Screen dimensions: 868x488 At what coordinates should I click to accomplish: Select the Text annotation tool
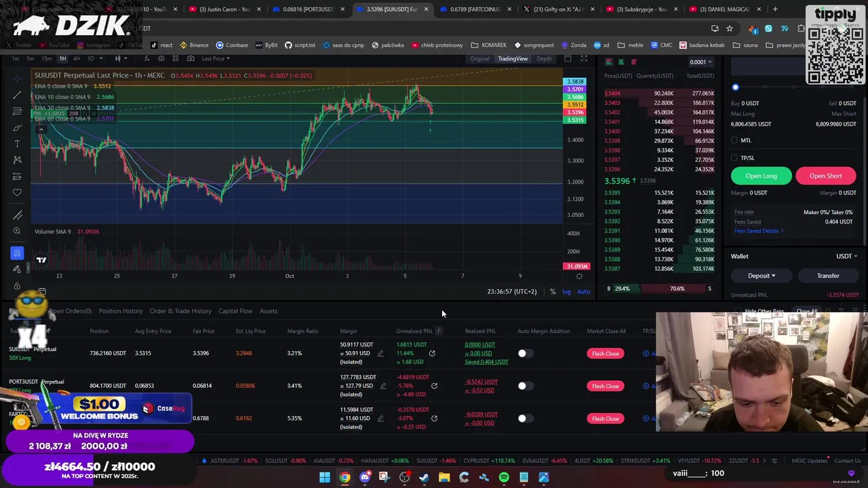[x=17, y=143]
